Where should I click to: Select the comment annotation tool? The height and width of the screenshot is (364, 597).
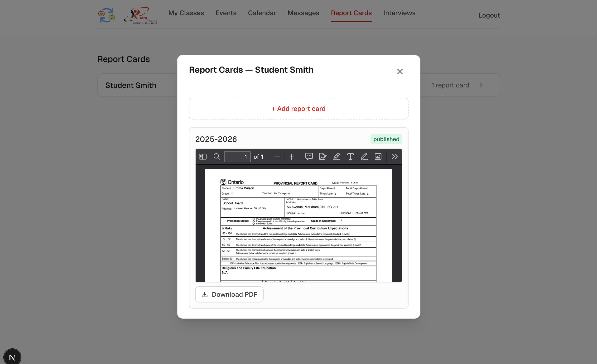(x=309, y=157)
